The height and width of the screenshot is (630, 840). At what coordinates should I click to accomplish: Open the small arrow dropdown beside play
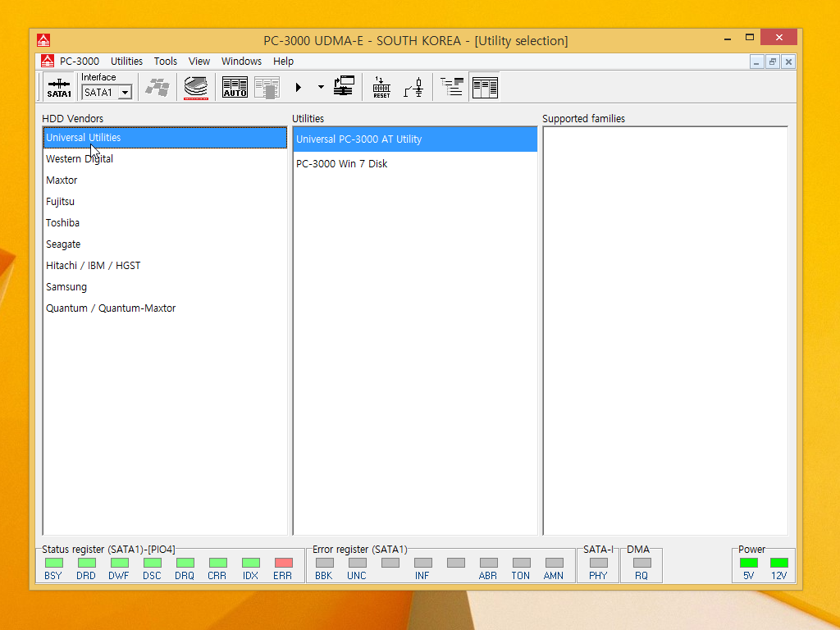click(321, 87)
